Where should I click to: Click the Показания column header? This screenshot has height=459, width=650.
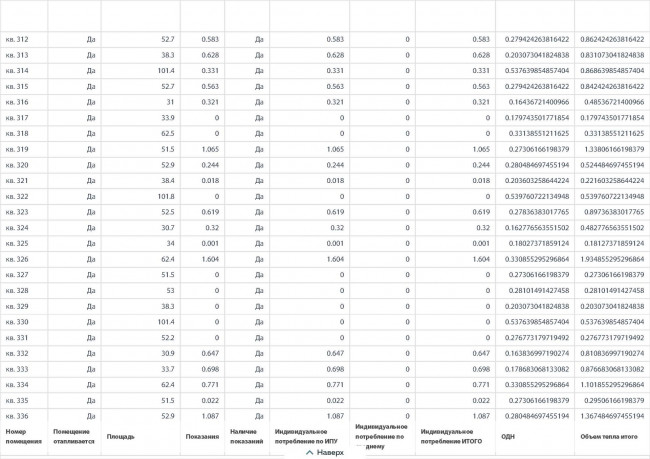click(x=202, y=437)
